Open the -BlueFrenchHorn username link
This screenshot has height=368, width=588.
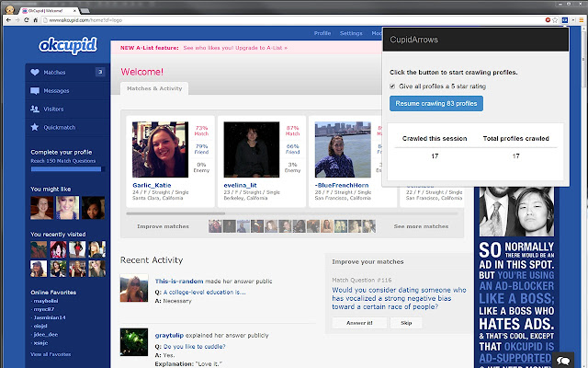(342, 185)
